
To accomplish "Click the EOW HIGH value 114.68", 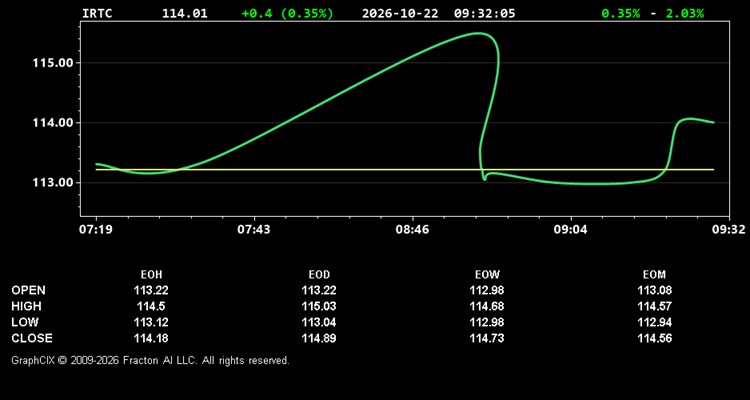I will tap(487, 306).
